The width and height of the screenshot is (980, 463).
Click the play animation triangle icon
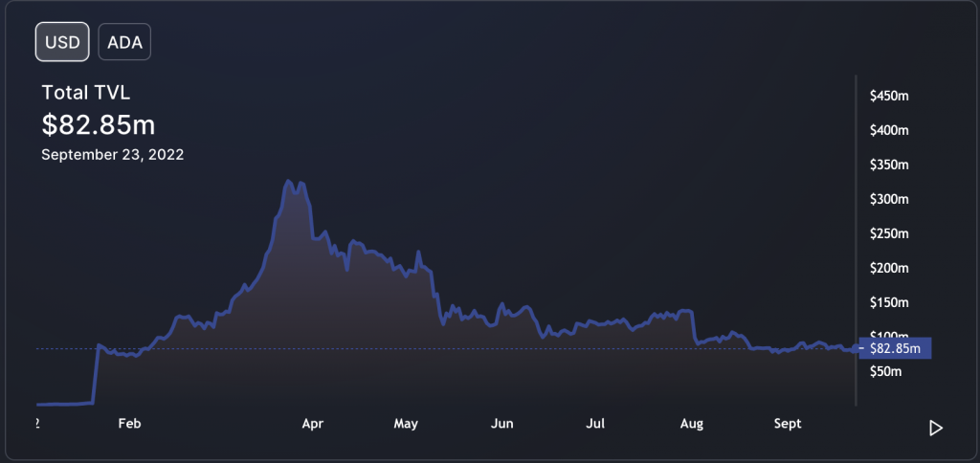(x=936, y=428)
